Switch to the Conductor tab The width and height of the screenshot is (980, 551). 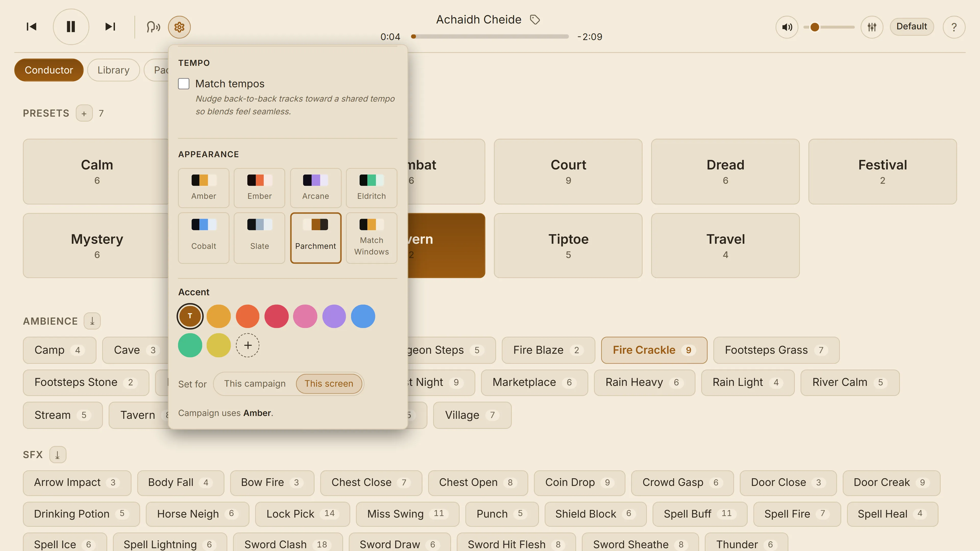(49, 70)
